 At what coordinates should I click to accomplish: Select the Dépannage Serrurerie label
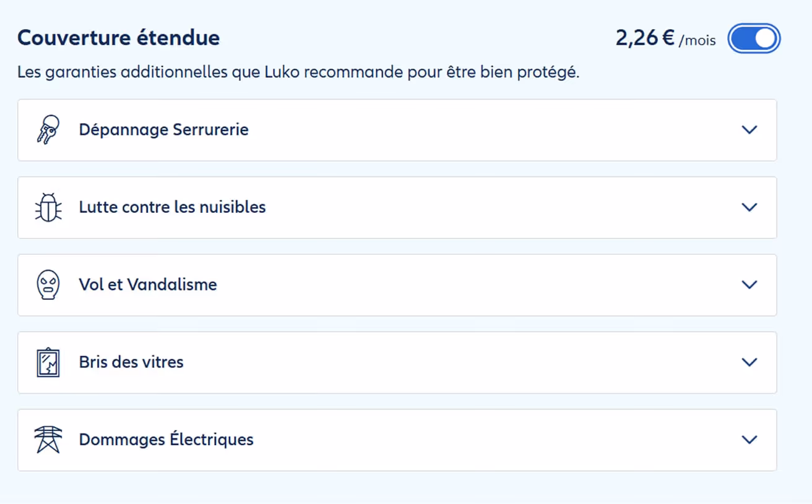[x=163, y=130]
